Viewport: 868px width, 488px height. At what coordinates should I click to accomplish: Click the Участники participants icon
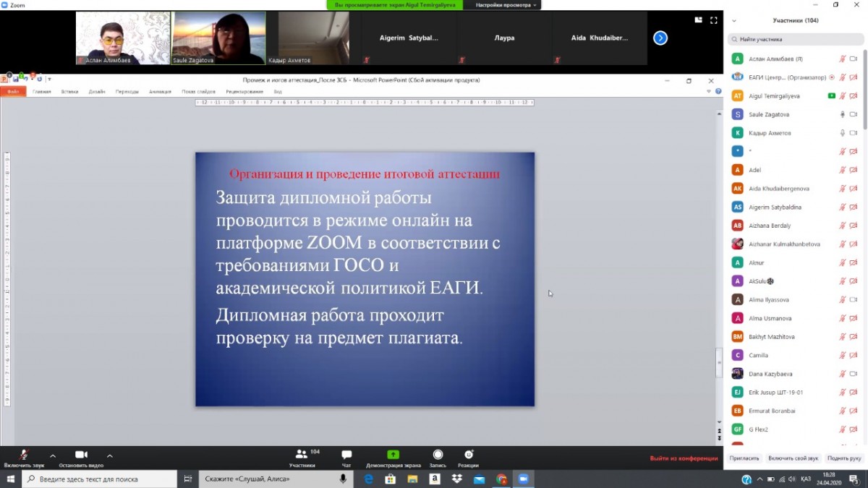tap(302, 455)
